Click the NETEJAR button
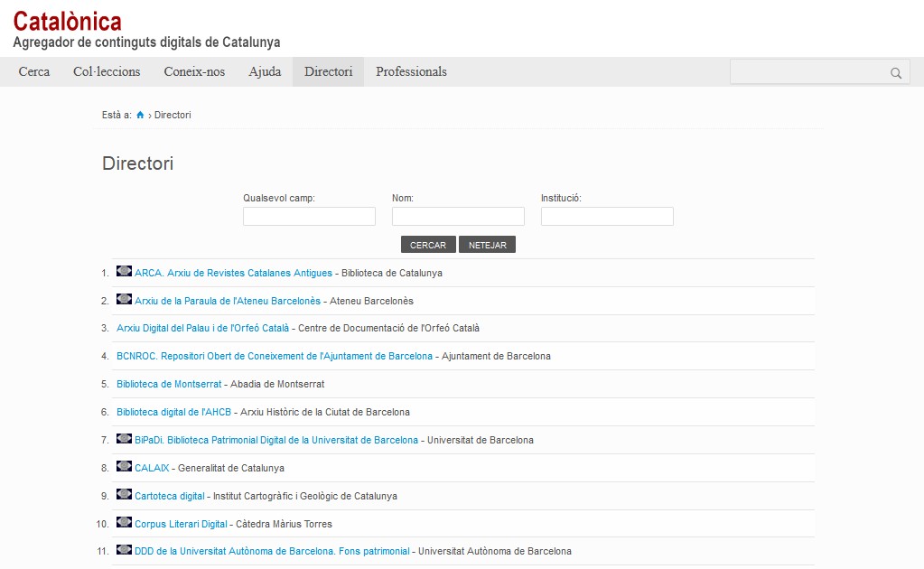The height and width of the screenshot is (569, 924). [x=488, y=245]
